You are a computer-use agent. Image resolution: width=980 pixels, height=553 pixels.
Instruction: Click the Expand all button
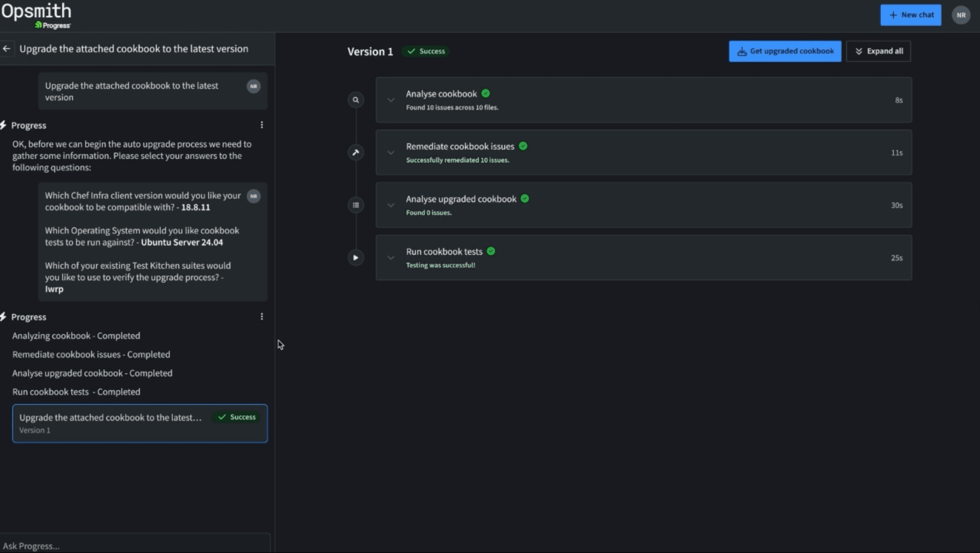point(878,51)
